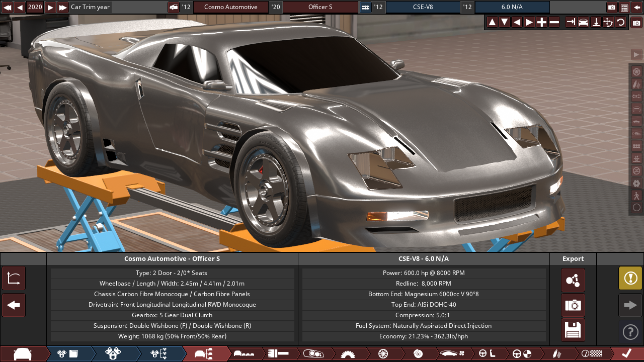This screenshot has height=362, width=644.
Task: Click the top bar screenshot camera icon
Action: [612, 7]
